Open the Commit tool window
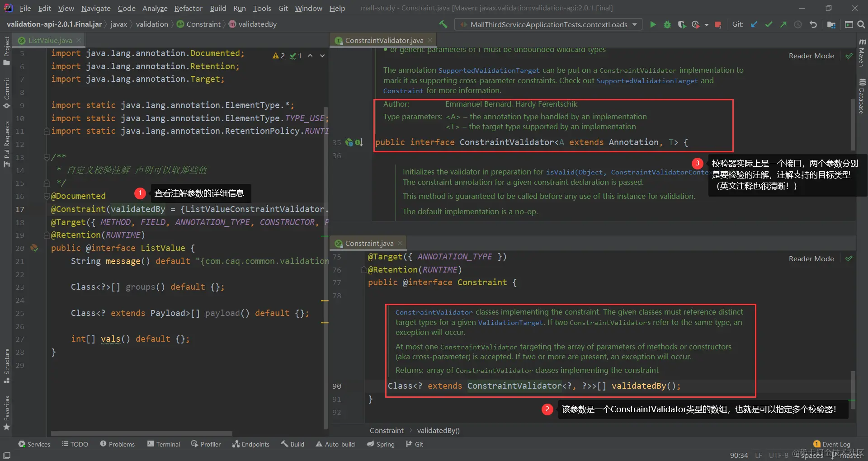868x461 pixels. (6, 93)
